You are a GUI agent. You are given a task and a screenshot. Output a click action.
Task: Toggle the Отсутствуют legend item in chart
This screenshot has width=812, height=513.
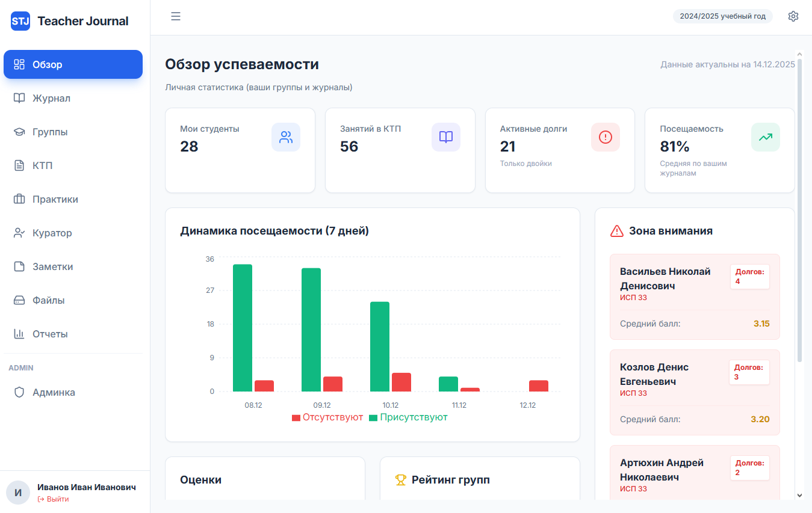click(327, 417)
